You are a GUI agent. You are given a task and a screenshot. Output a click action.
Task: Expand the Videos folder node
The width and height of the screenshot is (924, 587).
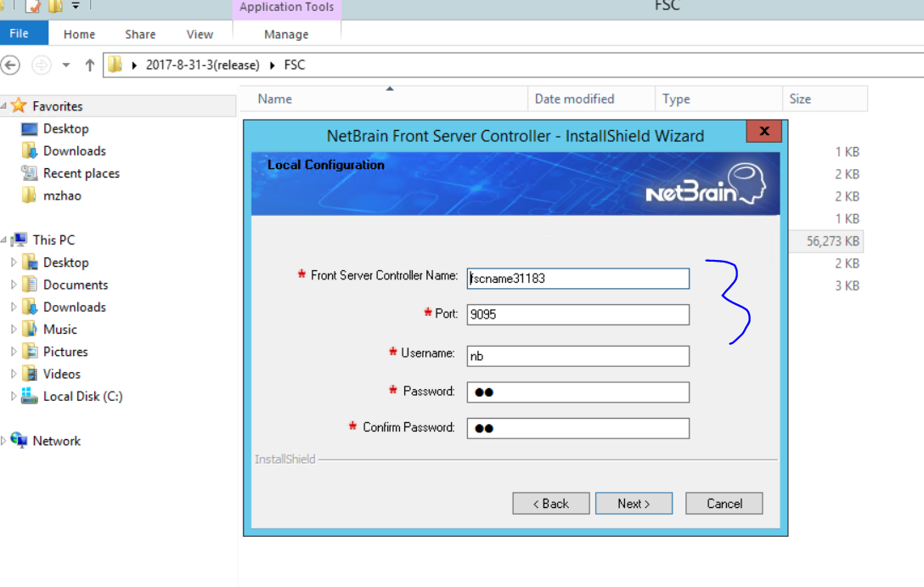[14, 375]
